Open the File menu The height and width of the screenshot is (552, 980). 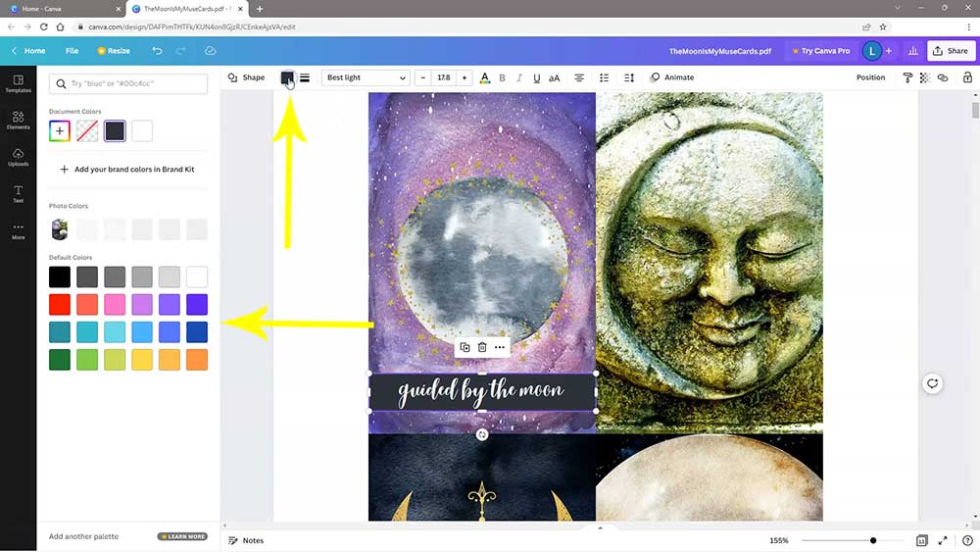[72, 51]
